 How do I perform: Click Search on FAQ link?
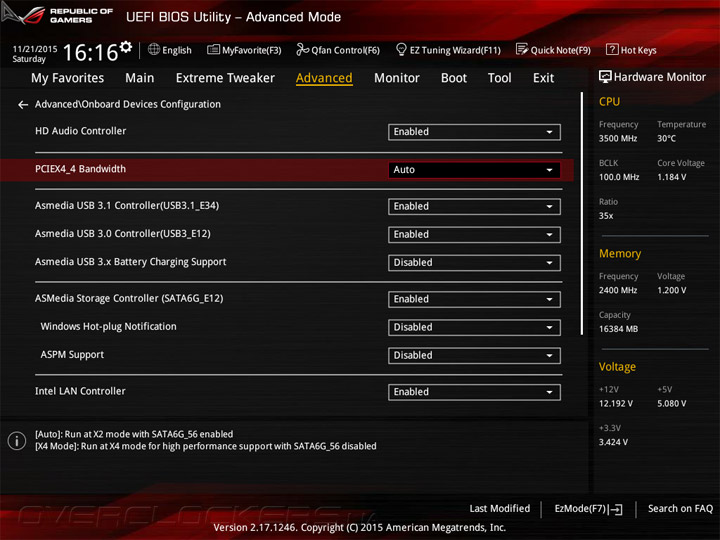coord(680,509)
